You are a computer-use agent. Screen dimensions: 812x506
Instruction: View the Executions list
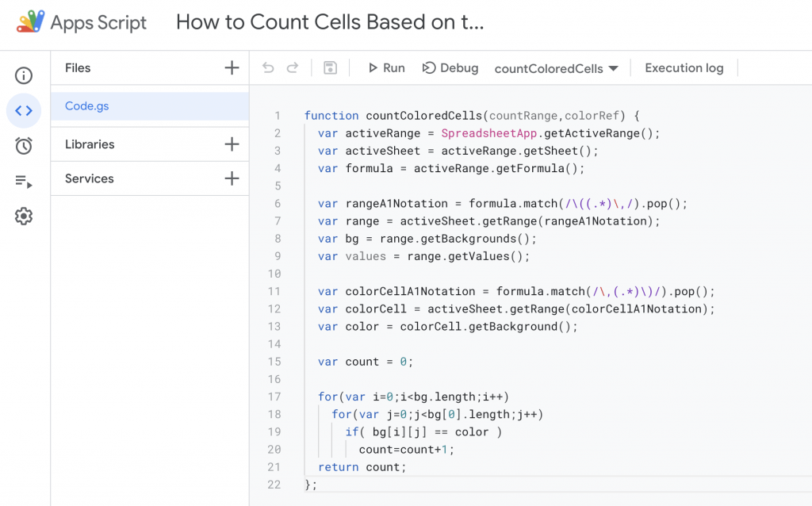coord(24,181)
